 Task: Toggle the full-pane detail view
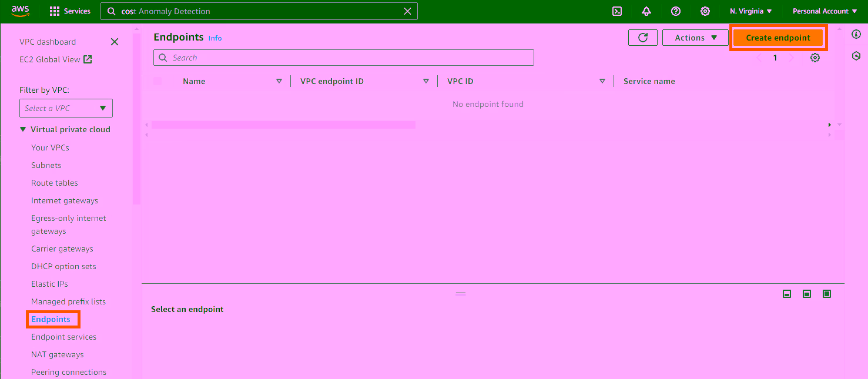coord(827,294)
